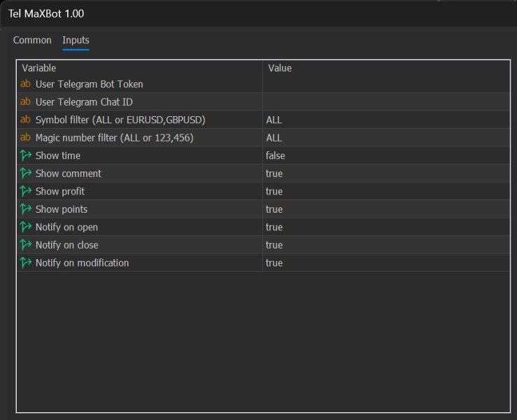Click empty value field for Telegram Chat ID

[x=386, y=101]
